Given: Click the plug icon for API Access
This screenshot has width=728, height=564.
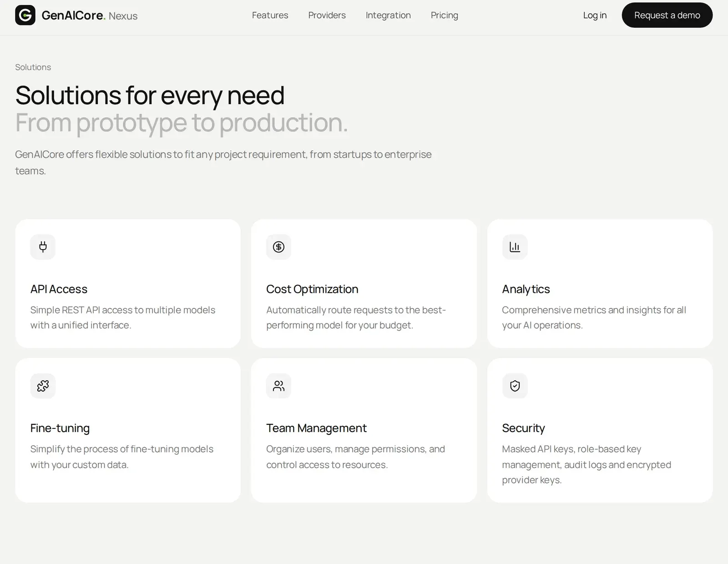Looking at the screenshot, I should 43,247.
